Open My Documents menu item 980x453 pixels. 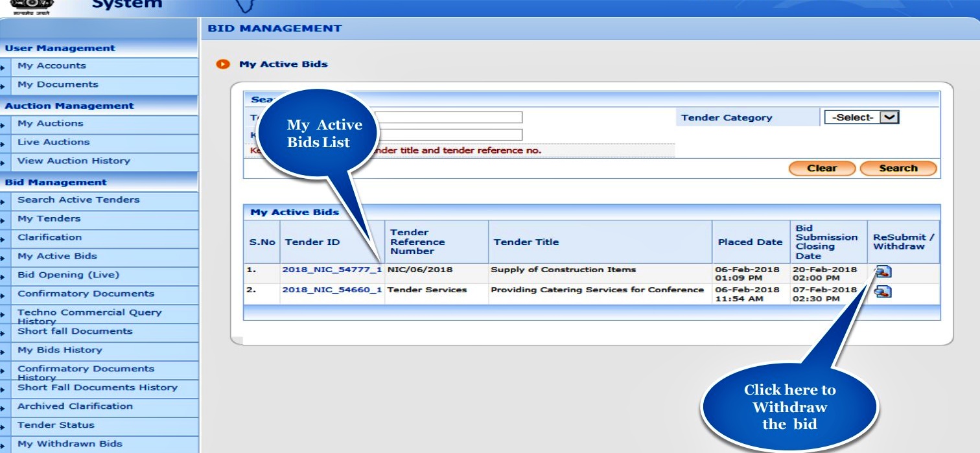tap(58, 84)
